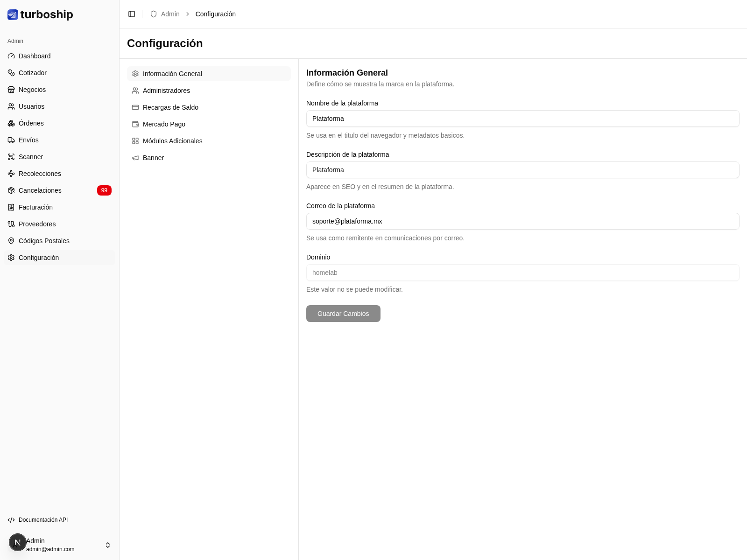Open Scanner via its scan icon
Viewport: 747px width, 560px height.
[11, 157]
